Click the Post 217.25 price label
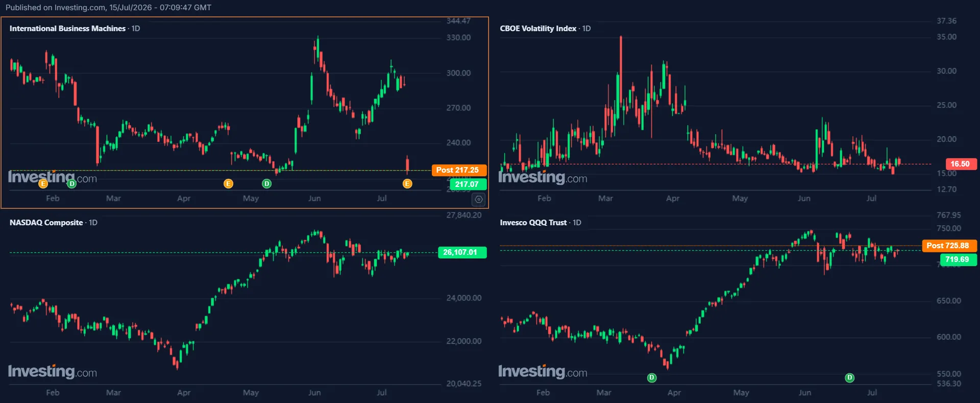This screenshot has height=403, width=980. pos(459,170)
